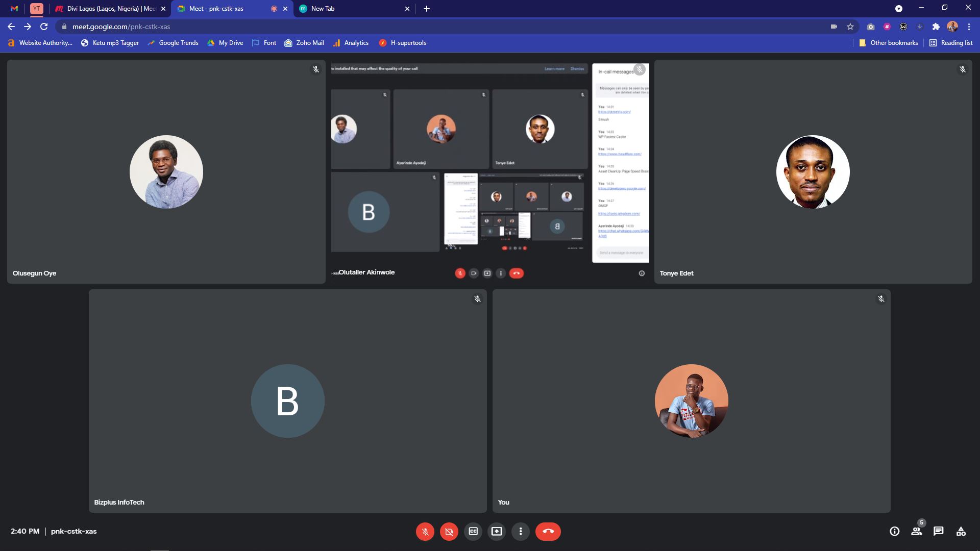Open the in-call chat messages panel
Viewport: 980px width, 551px height.
939,532
